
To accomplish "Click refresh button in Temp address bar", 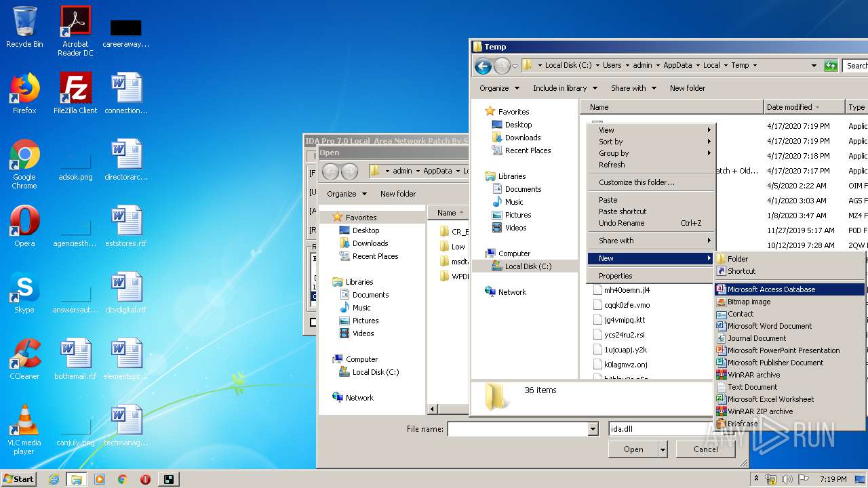I will (x=831, y=66).
